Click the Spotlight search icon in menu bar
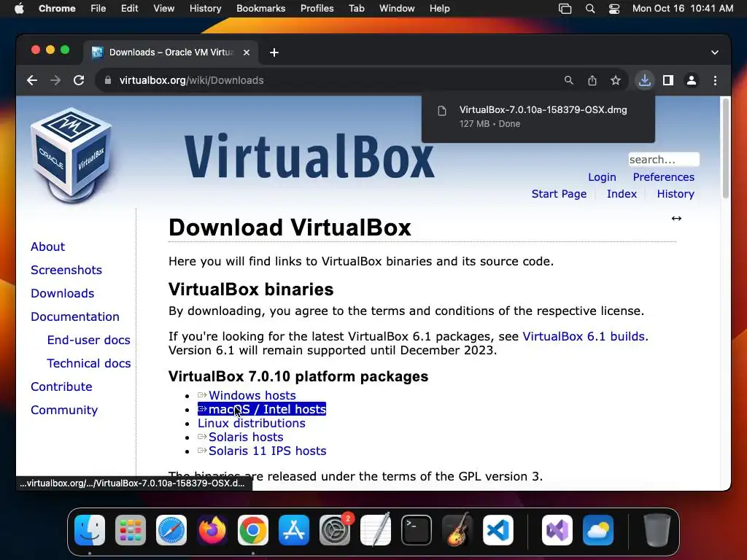This screenshot has width=747, height=560. tap(589, 9)
